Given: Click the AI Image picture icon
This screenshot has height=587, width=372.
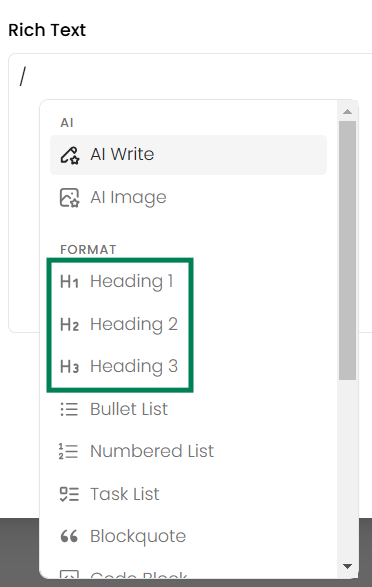Looking at the screenshot, I should pyautogui.click(x=70, y=198).
